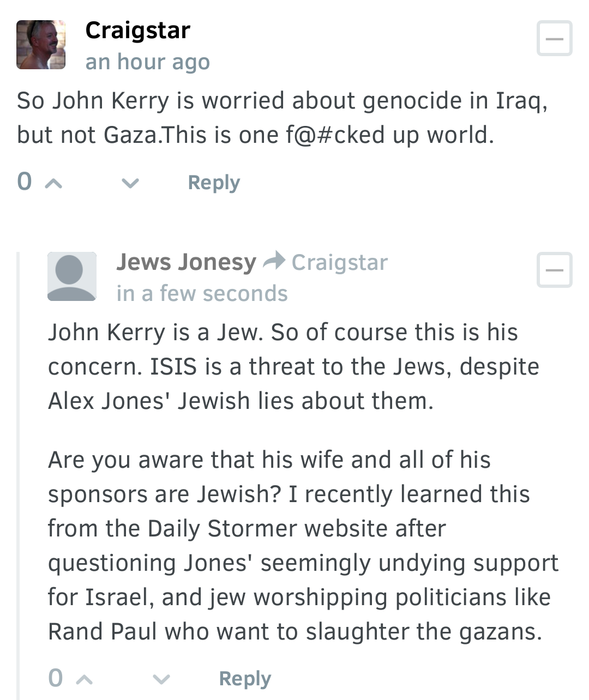589x700 pixels.
Task: Downvote the Jews Jonesy reply
Action: pyautogui.click(x=161, y=679)
